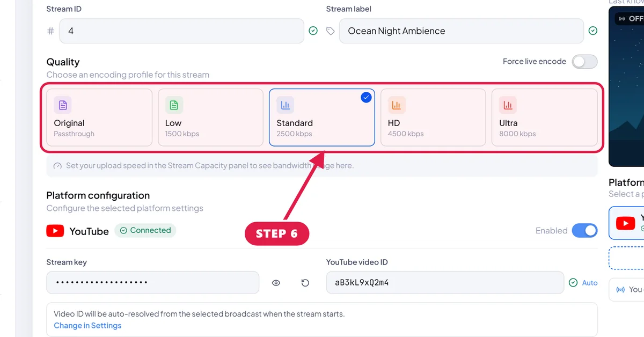
Task: Select the Original Passthrough quality card
Action: click(x=99, y=118)
